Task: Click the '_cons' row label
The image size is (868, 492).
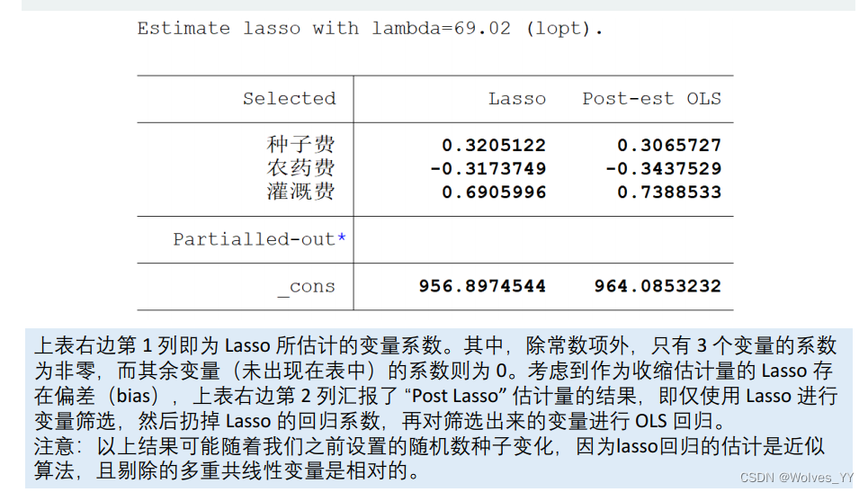Action: point(306,287)
